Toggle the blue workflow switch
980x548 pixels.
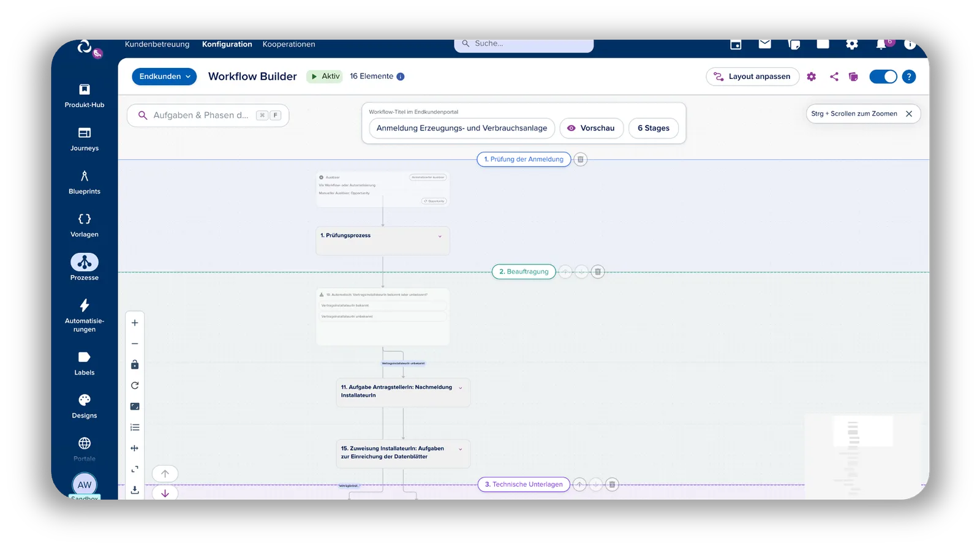point(883,77)
